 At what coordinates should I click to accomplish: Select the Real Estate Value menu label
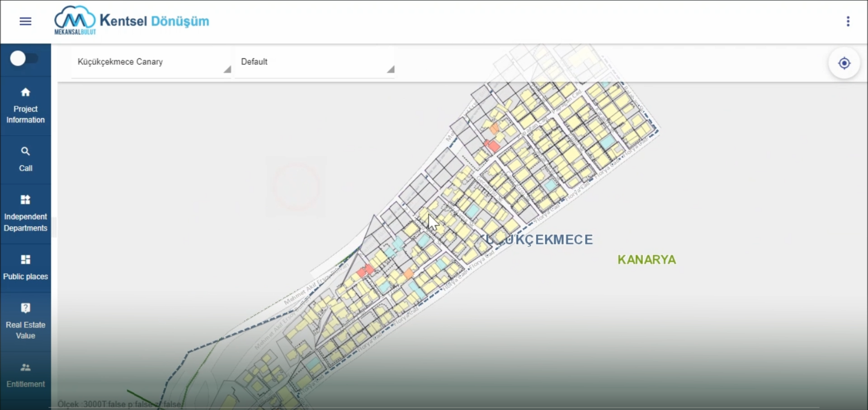(x=25, y=330)
